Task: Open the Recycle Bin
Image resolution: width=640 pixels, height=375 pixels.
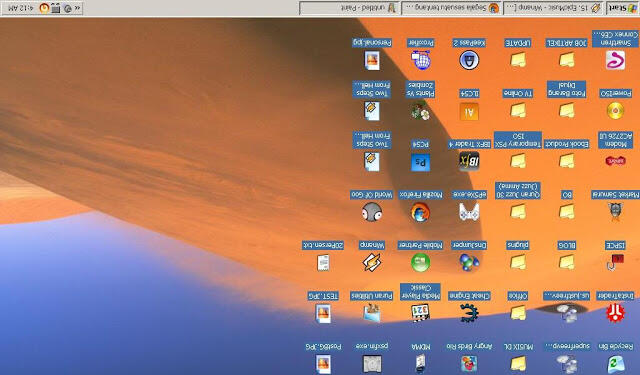Action: pos(615,364)
